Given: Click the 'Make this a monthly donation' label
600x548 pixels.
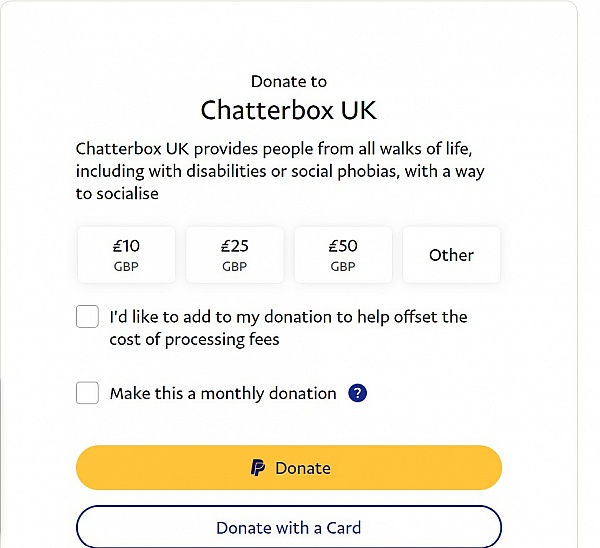Looking at the screenshot, I should (x=223, y=393).
